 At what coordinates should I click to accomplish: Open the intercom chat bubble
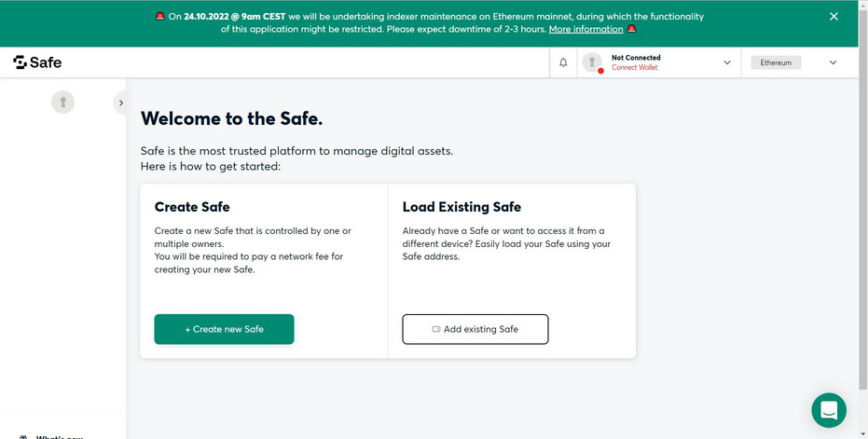(x=829, y=410)
